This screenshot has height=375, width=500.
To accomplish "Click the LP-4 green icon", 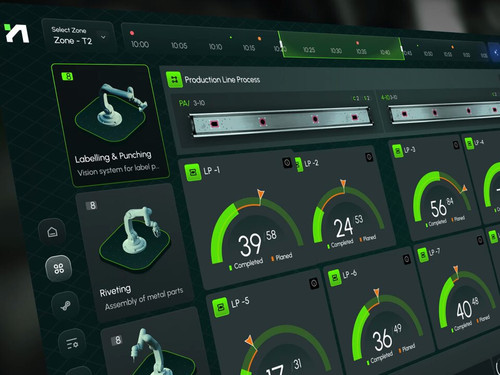I will pyautogui.click(x=469, y=144).
